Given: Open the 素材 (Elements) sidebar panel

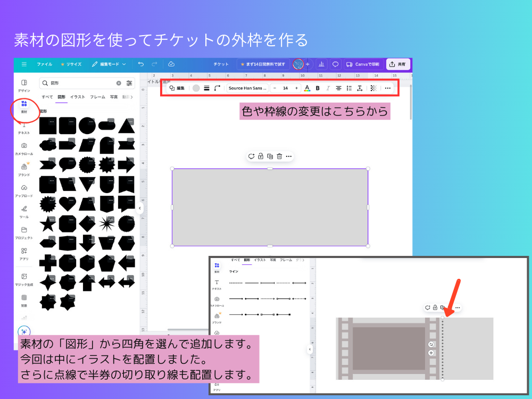Looking at the screenshot, I should click(24, 106).
